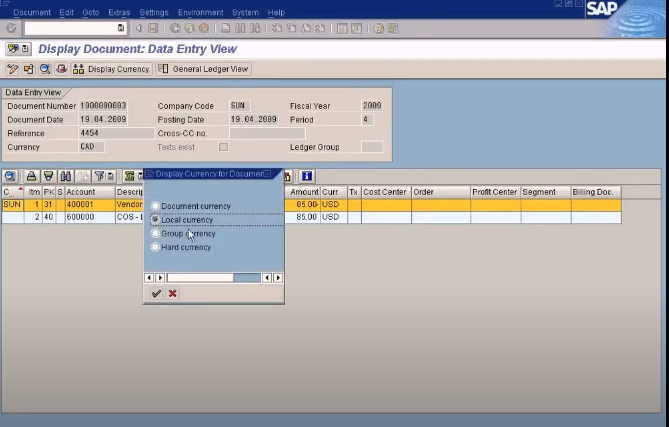Click the Last Page icon
The height and width of the screenshot is (427, 669).
click(x=320, y=29)
